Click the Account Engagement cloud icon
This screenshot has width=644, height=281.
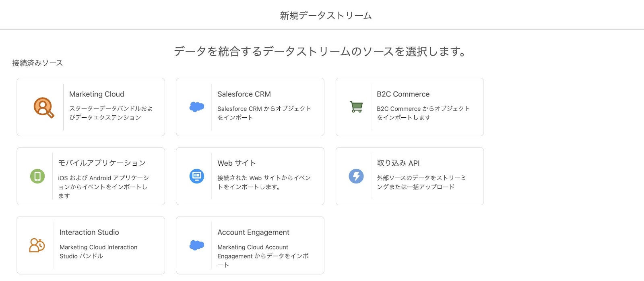(x=196, y=245)
